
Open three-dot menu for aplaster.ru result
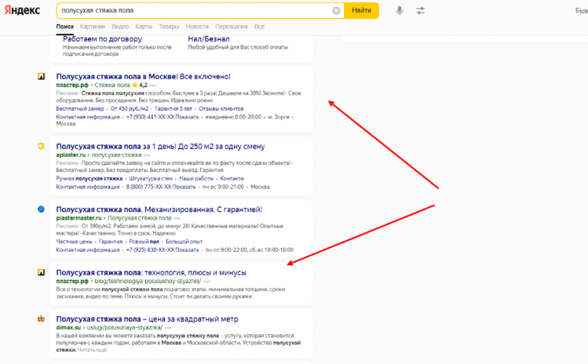[147, 155]
